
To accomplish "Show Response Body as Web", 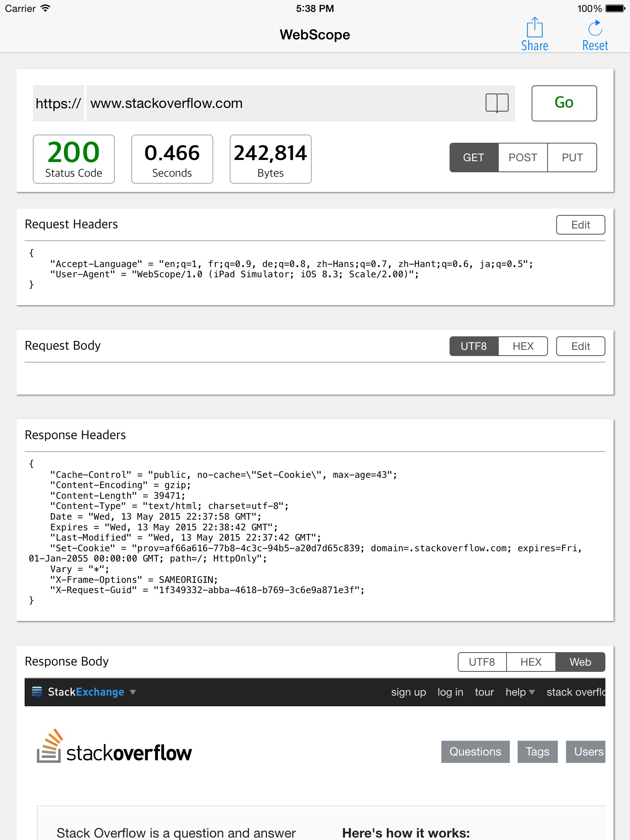I will (580, 662).
